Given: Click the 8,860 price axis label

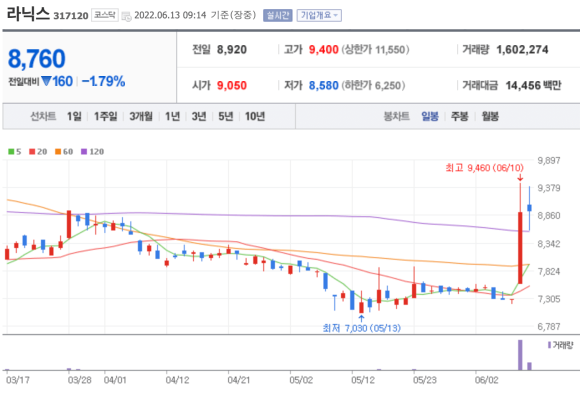Looking at the screenshot, I should (x=549, y=216).
